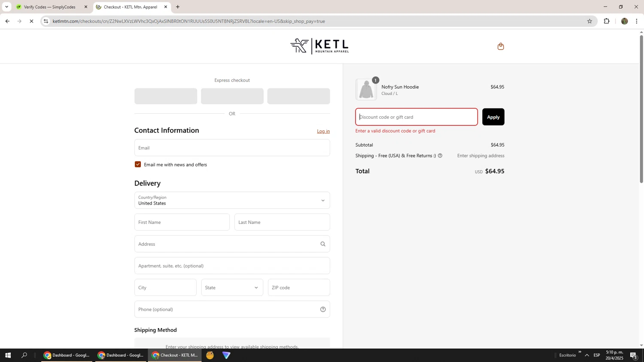The image size is (644, 362).
Task: Open Windows taskbar search
Action: coord(24,355)
